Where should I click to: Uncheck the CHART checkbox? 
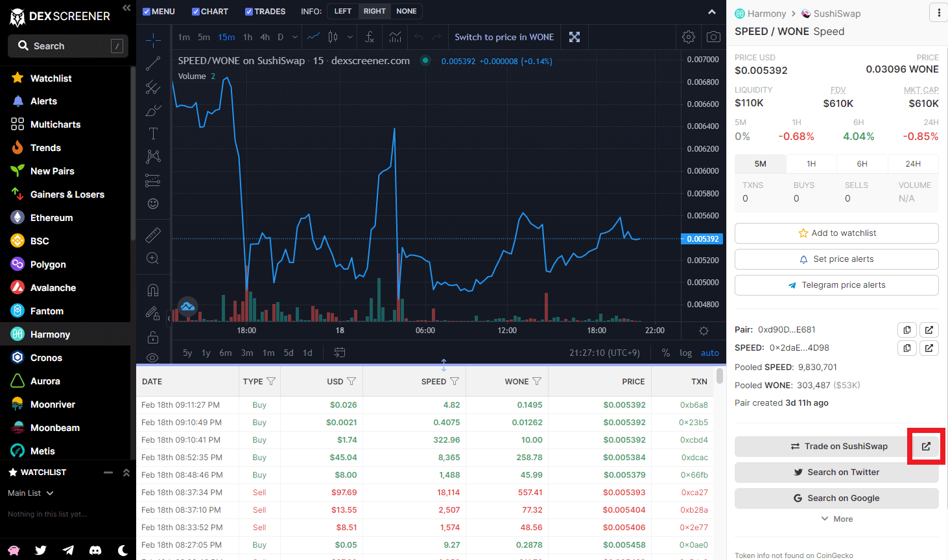tap(196, 12)
